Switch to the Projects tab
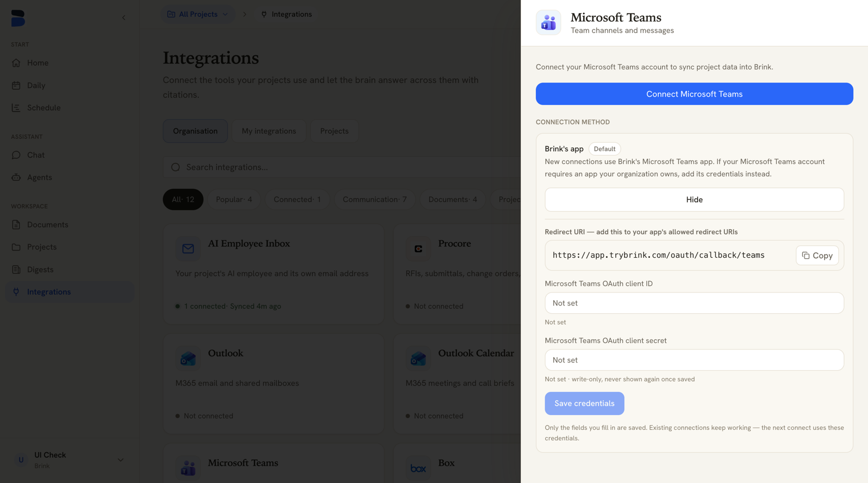This screenshot has width=868, height=483. click(334, 131)
